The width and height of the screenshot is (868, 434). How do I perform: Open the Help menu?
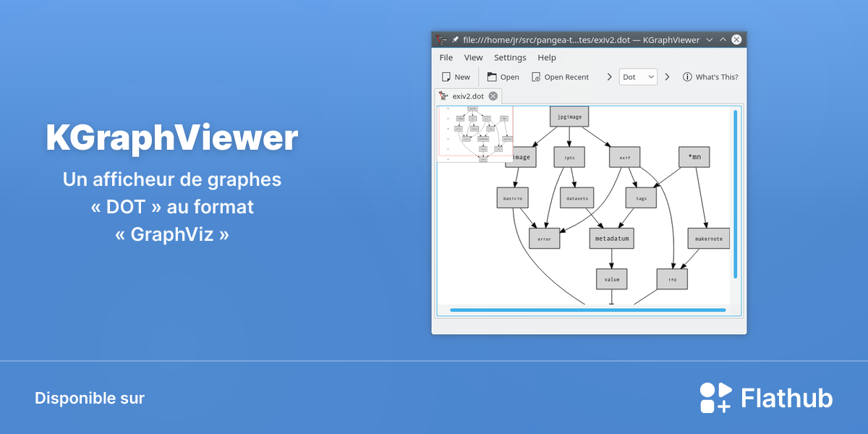pyautogui.click(x=547, y=58)
